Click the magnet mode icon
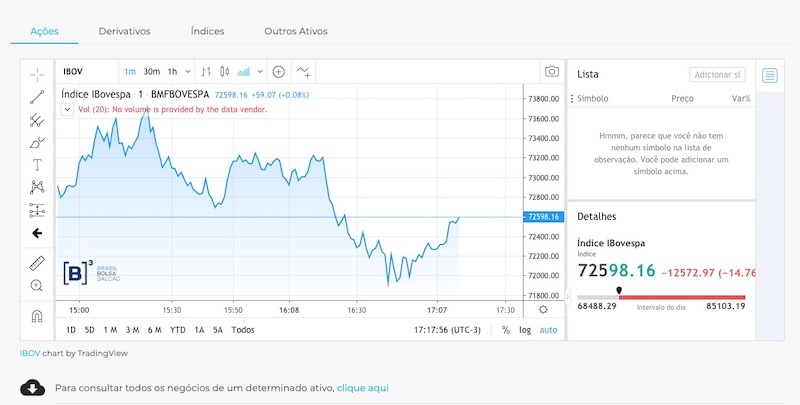800x405 pixels. [x=37, y=315]
